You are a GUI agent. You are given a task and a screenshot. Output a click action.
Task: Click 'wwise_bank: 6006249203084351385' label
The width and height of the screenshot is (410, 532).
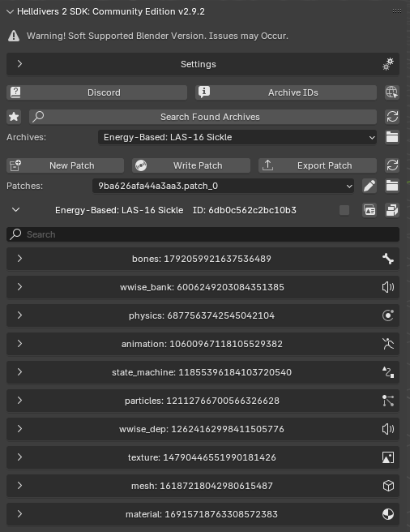coord(202,287)
